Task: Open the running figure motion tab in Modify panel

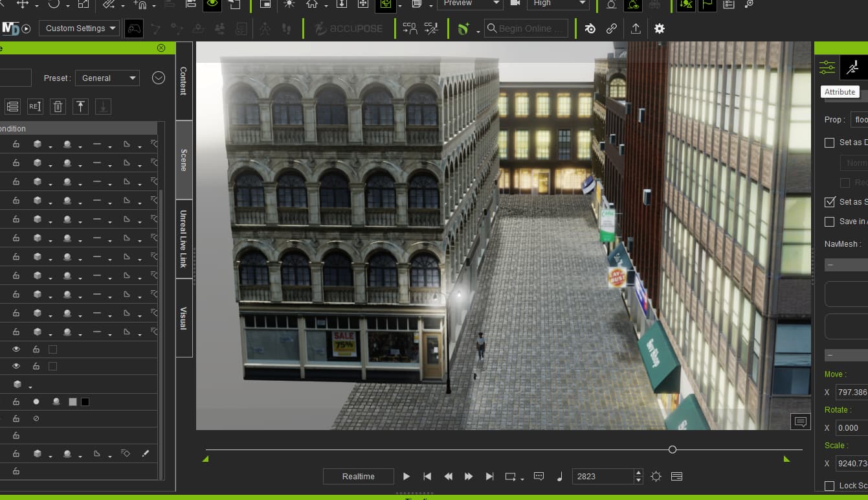Action: (x=853, y=67)
